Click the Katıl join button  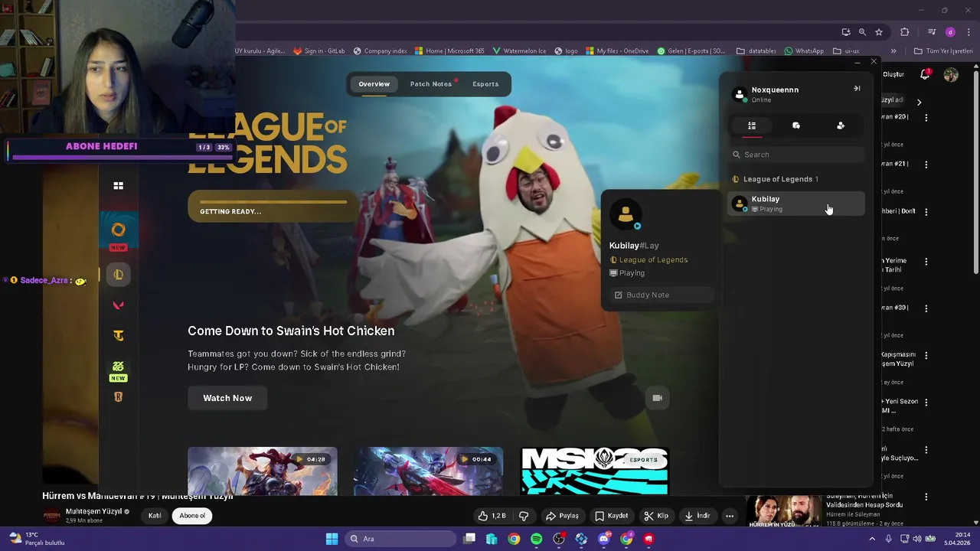[x=155, y=516]
